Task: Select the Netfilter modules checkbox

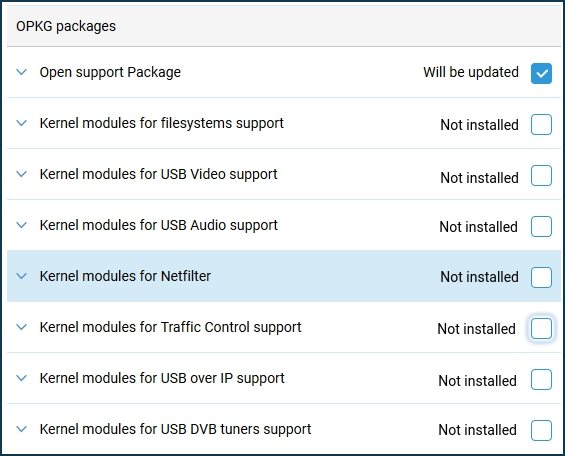Action: click(x=541, y=277)
